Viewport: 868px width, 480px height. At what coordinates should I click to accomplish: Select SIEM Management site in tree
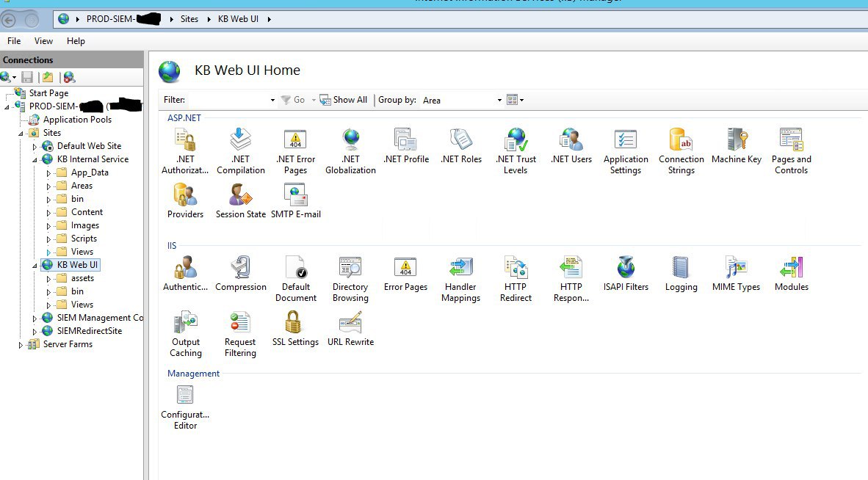100,317
